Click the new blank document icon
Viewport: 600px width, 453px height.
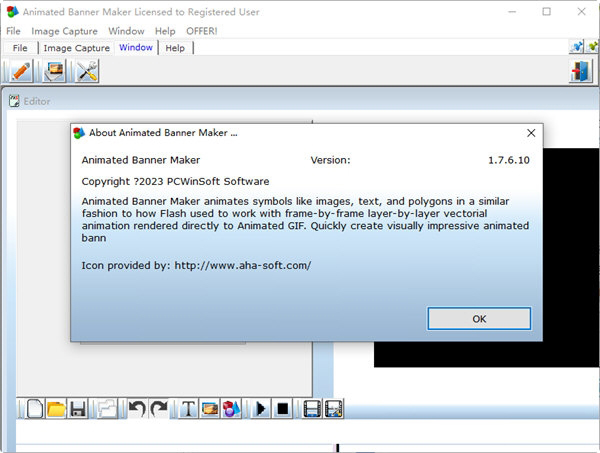click(x=35, y=408)
